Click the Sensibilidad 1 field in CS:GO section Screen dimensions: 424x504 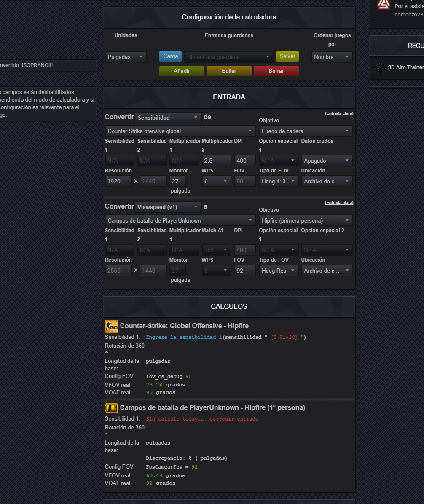119,161
